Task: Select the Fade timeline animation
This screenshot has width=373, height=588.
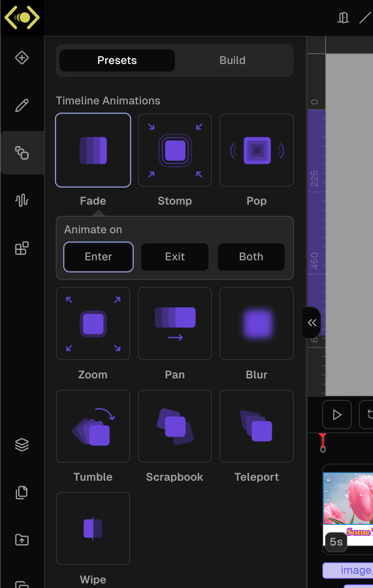Action: 93,150
